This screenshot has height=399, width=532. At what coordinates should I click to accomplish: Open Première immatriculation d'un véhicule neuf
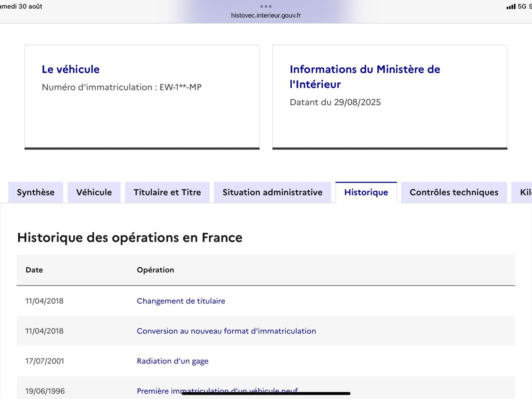click(x=217, y=391)
